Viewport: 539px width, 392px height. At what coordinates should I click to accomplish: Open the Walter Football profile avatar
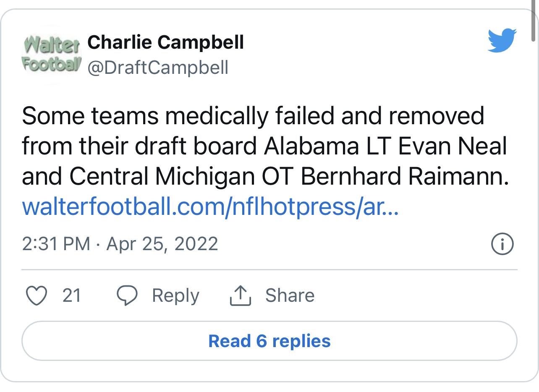[x=51, y=55]
